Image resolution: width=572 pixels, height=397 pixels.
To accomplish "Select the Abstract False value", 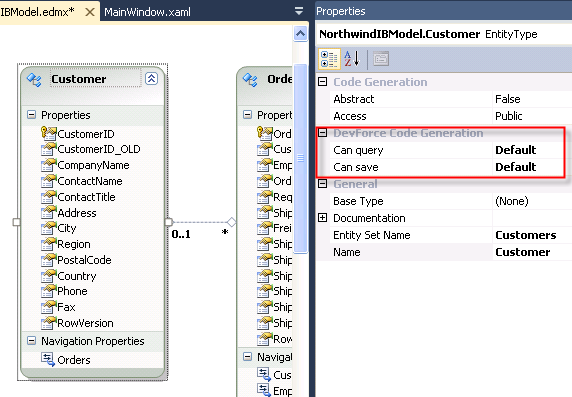I will [x=507, y=99].
